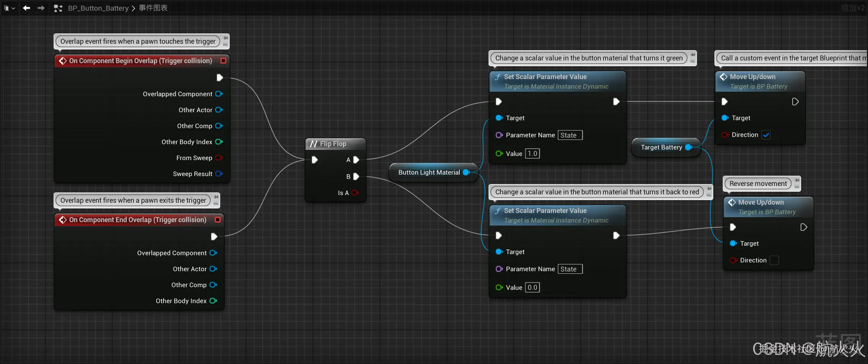Click Other Comp pin on Begin Overlap node
The width and height of the screenshot is (868, 364).
click(219, 126)
